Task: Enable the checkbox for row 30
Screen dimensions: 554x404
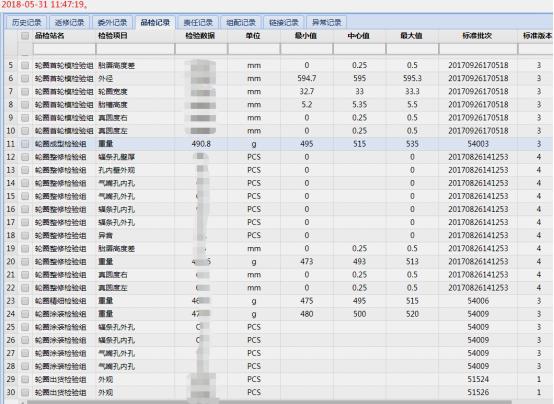Action: click(25, 392)
